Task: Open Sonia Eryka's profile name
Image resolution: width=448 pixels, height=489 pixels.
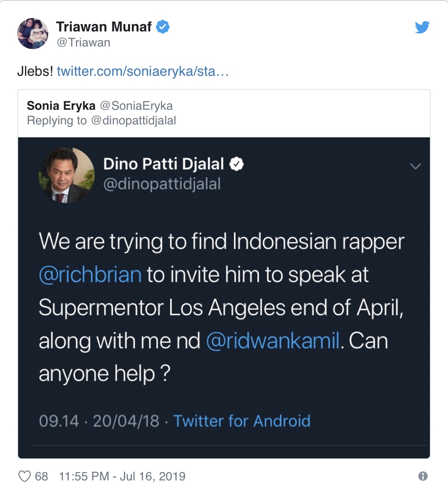Action: point(61,105)
